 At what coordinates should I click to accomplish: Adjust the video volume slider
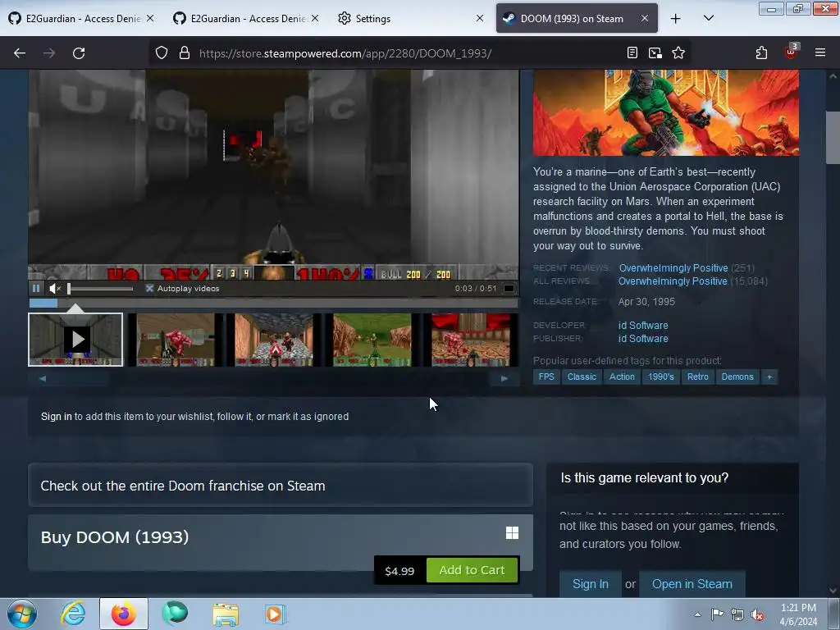tap(100, 289)
